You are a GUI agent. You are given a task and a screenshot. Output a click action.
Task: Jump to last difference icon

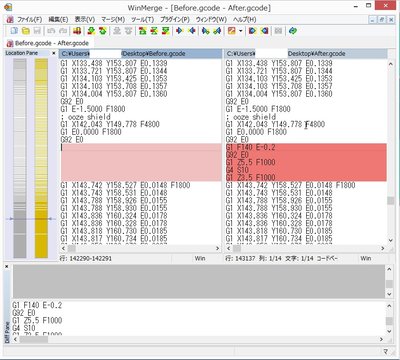[x=165, y=31]
